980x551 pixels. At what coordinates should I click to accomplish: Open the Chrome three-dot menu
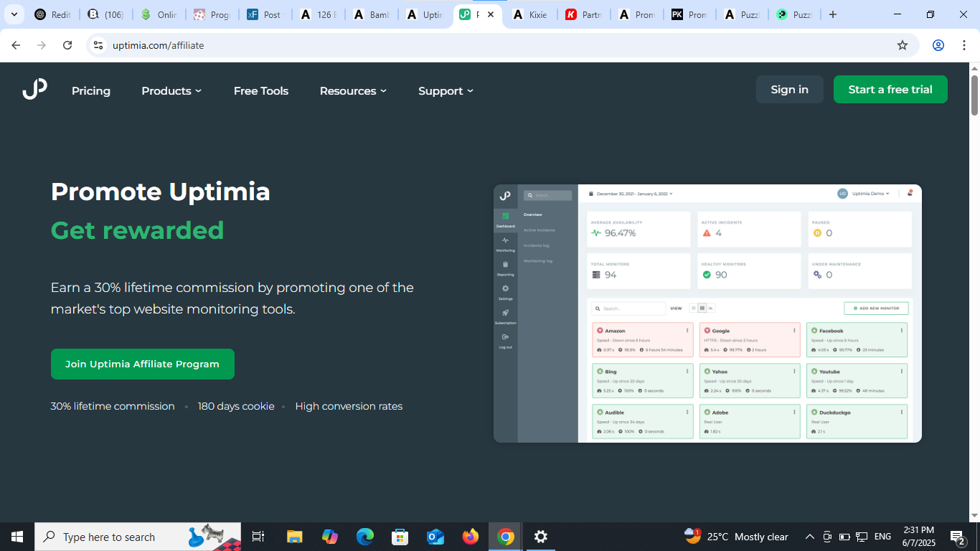pos(964,45)
